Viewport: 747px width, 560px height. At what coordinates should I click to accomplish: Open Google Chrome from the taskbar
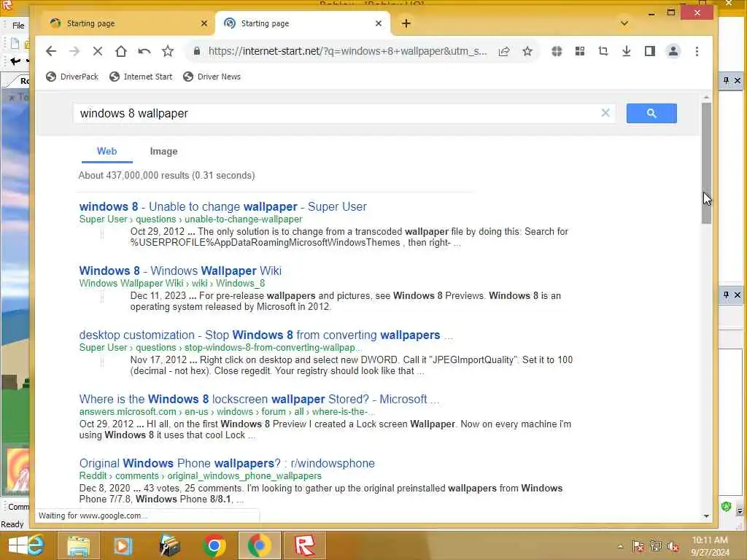[214, 545]
